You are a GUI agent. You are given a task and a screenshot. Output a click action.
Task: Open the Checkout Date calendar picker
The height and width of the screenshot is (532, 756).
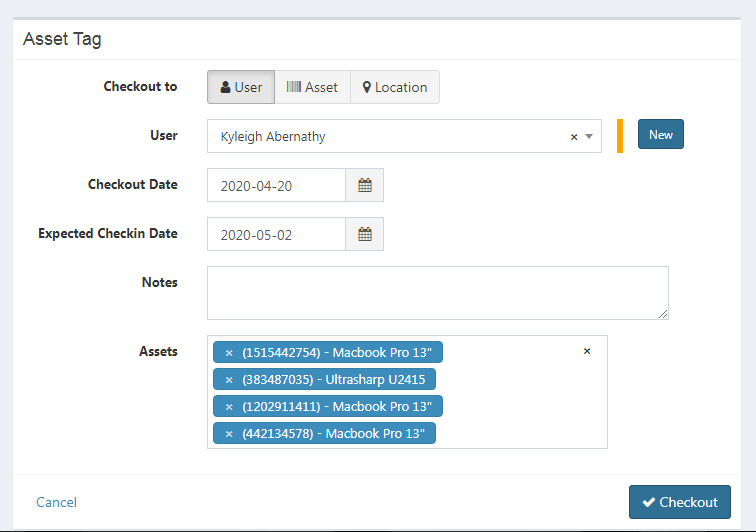click(x=365, y=185)
